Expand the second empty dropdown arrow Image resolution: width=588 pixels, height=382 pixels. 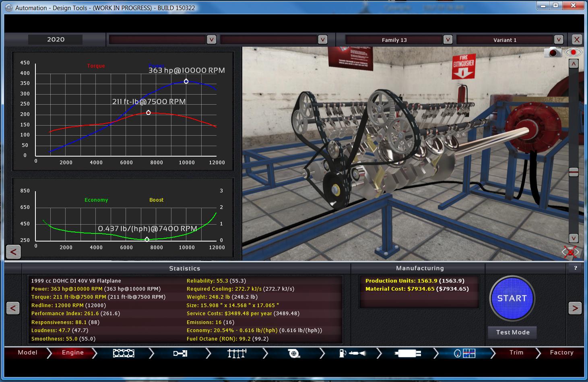click(x=322, y=39)
